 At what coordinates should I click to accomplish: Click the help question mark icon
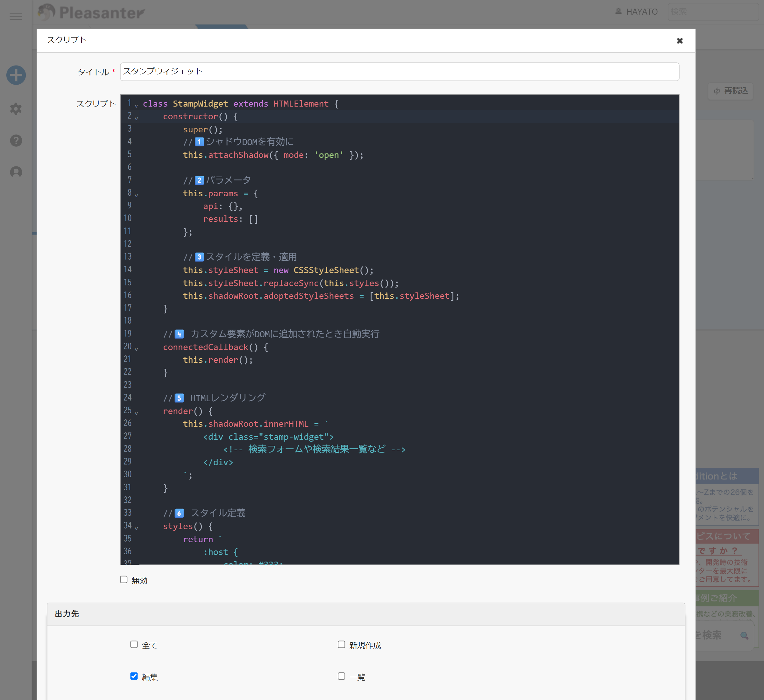[x=16, y=141]
